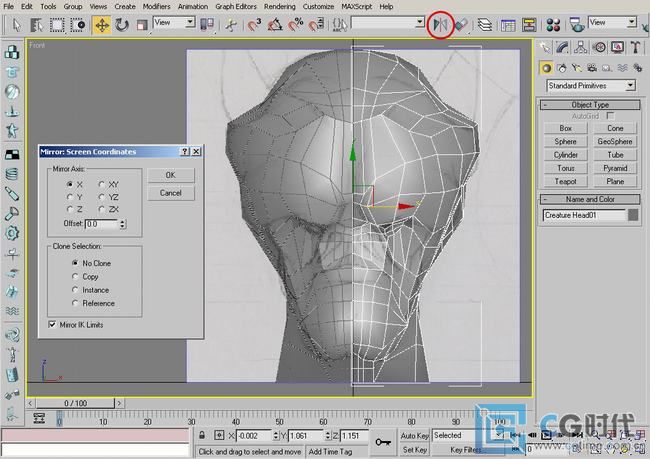Viewport: 650px width, 459px height.
Task: Click the Auto Key button
Action: [414, 436]
